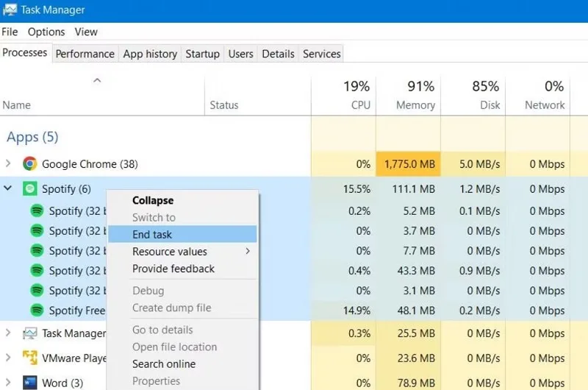Image resolution: width=588 pixels, height=390 pixels.
Task: Switch to the Startup tab
Action: point(203,54)
